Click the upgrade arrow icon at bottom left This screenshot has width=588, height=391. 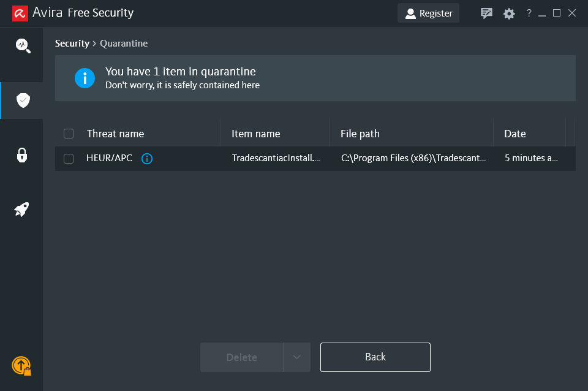click(x=21, y=366)
